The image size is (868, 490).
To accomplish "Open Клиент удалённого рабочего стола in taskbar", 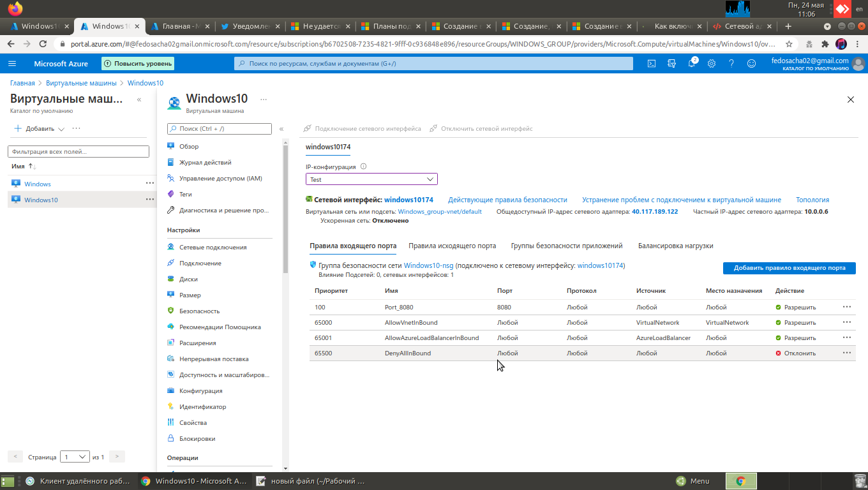I will [x=78, y=481].
